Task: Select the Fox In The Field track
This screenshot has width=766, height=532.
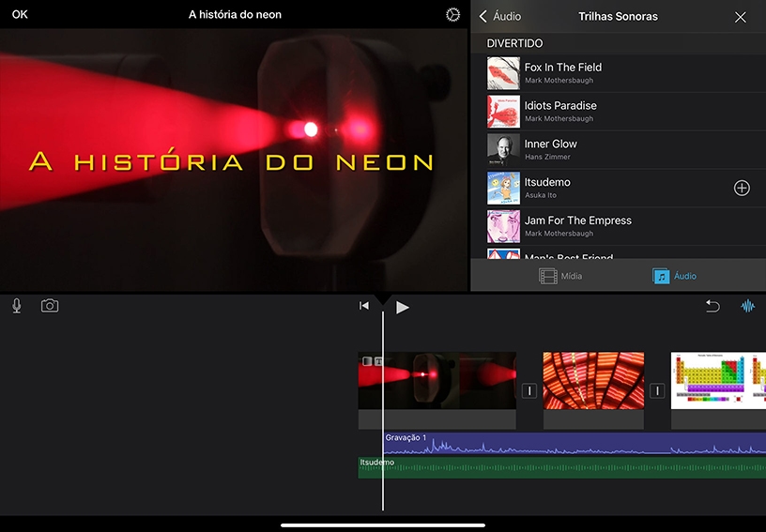Action: [618, 73]
